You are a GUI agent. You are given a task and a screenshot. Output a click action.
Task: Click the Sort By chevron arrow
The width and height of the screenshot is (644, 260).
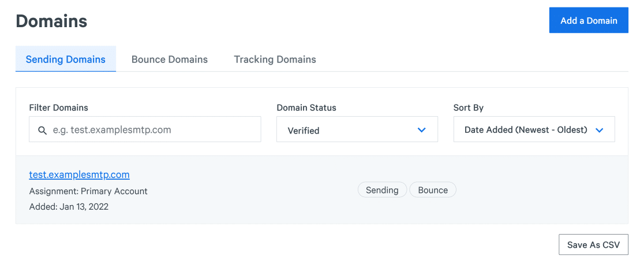[599, 130]
